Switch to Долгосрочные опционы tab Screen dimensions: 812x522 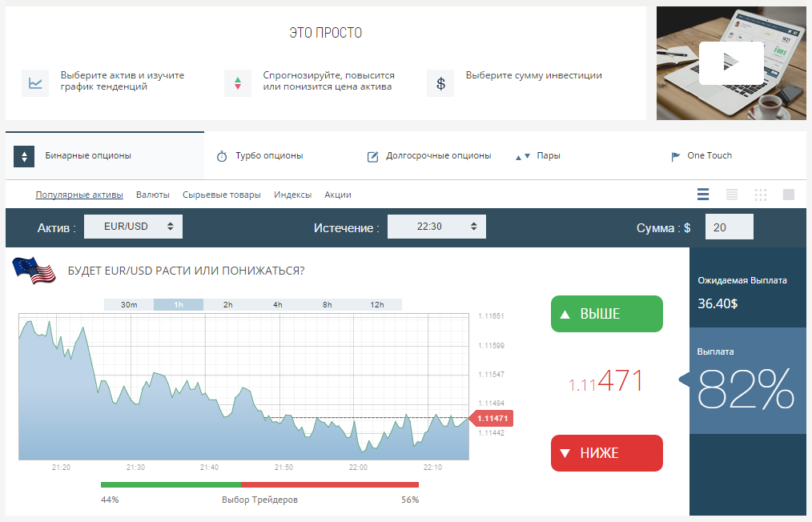tap(429, 156)
